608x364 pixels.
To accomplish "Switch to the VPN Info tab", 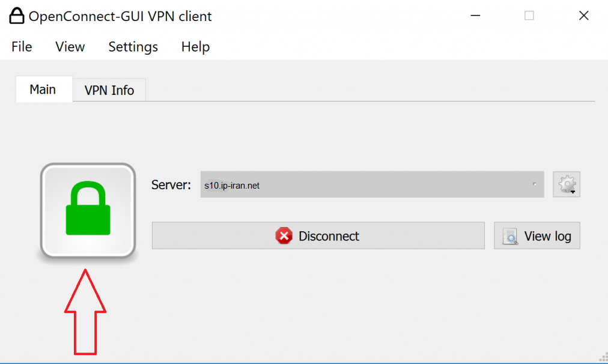I will 109,91.
